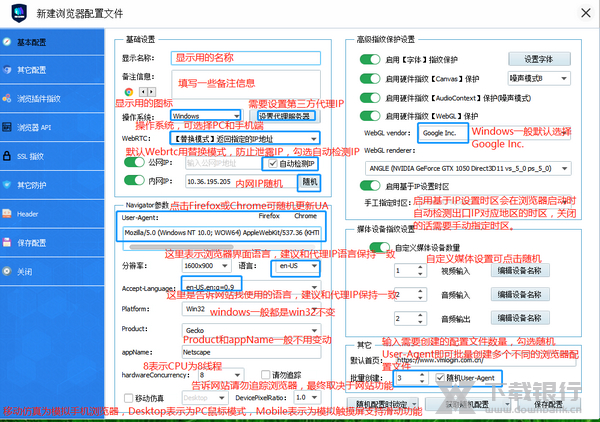This screenshot has height=422, width=600.
Task: Check the 自动检测IP checkbox
Action: tap(272, 164)
